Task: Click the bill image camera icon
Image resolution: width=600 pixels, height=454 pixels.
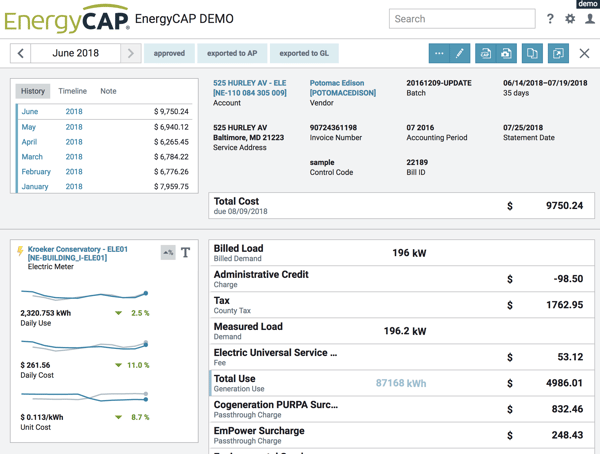Action: [506, 53]
